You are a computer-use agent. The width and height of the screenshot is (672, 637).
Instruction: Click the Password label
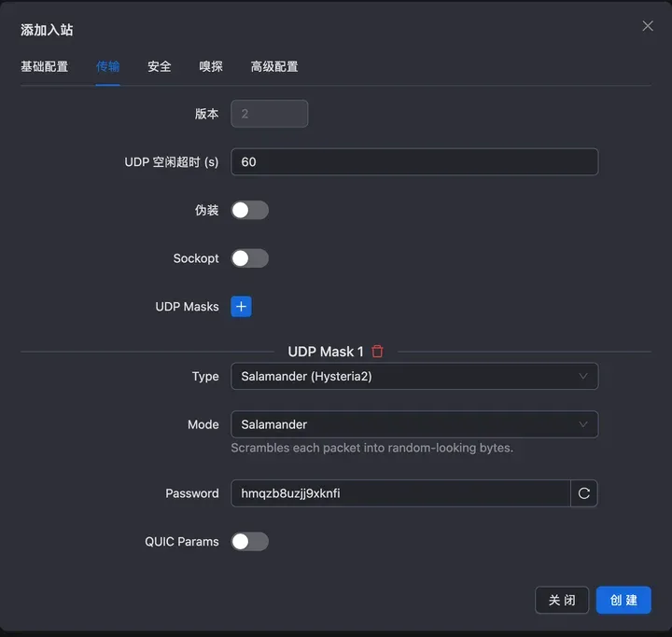tap(192, 493)
